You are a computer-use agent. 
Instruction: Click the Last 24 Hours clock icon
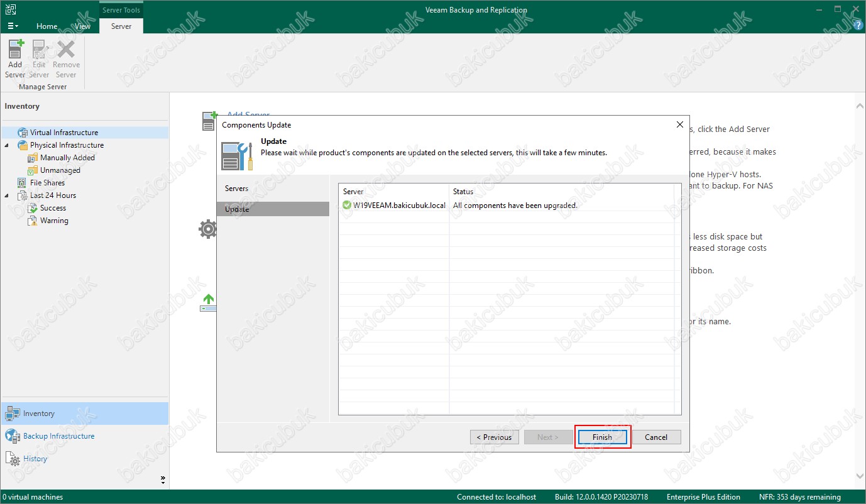click(23, 195)
